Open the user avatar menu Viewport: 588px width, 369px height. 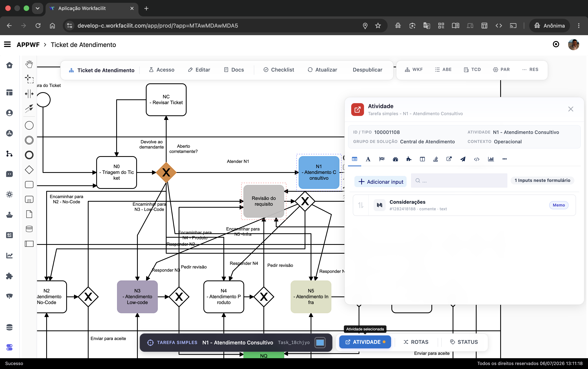point(574,45)
